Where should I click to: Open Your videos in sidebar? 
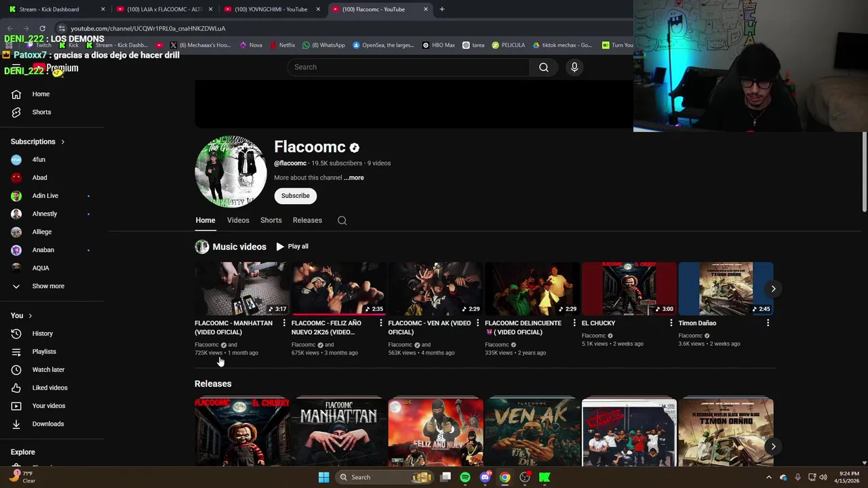pos(48,406)
